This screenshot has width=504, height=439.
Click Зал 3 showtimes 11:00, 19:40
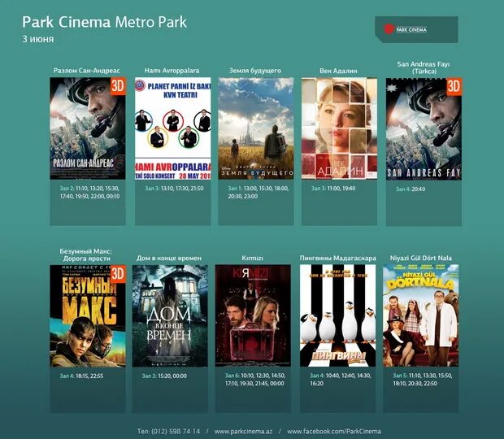point(333,189)
